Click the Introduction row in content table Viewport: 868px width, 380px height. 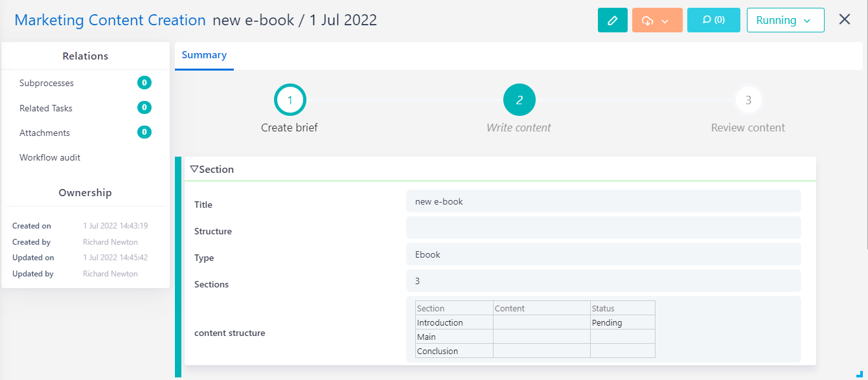tap(453, 322)
